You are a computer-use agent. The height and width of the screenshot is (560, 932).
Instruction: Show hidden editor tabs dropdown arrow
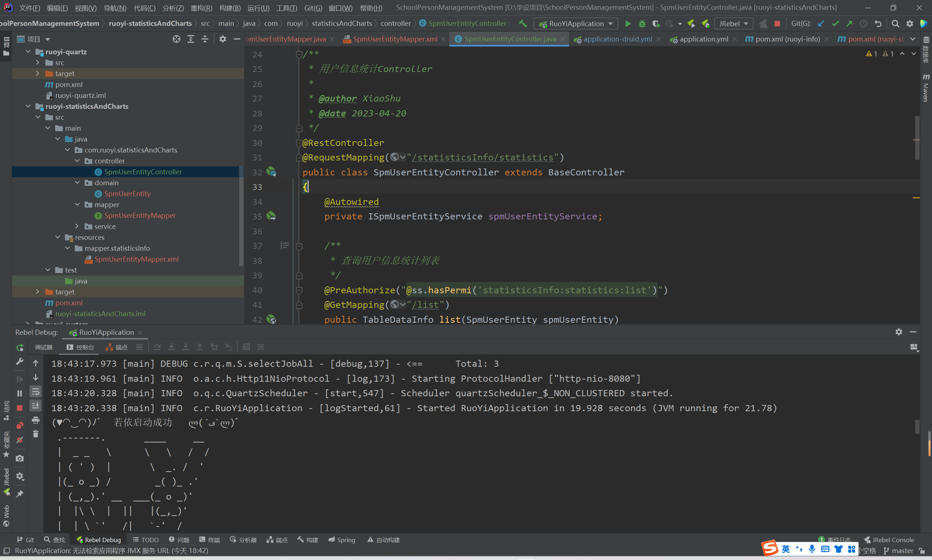tap(912, 39)
